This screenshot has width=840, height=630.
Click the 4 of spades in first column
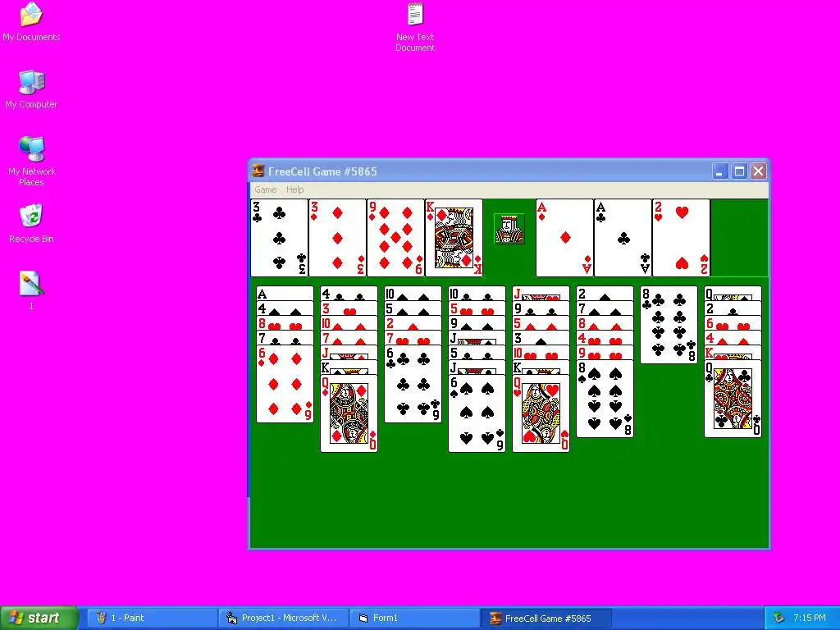pos(285,308)
